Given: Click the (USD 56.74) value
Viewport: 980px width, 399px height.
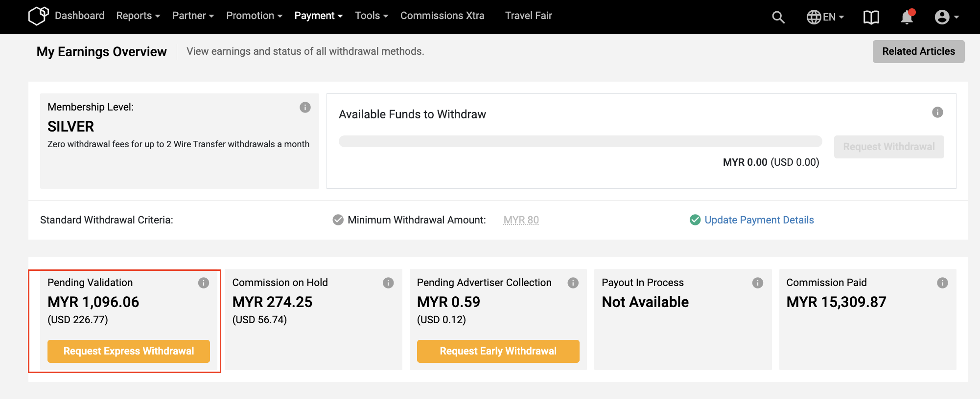Looking at the screenshot, I should tap(259, 320).
